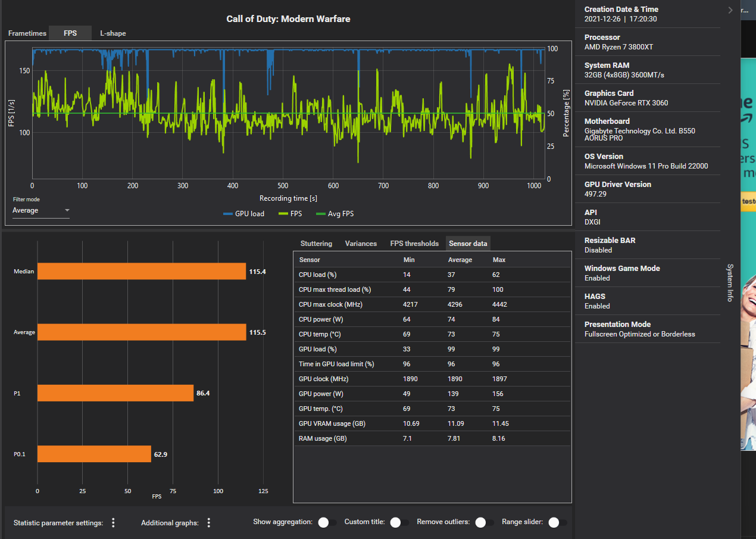Click the vertical System Info label
This screenshot has width=756, height=539.
click(730, 283)
